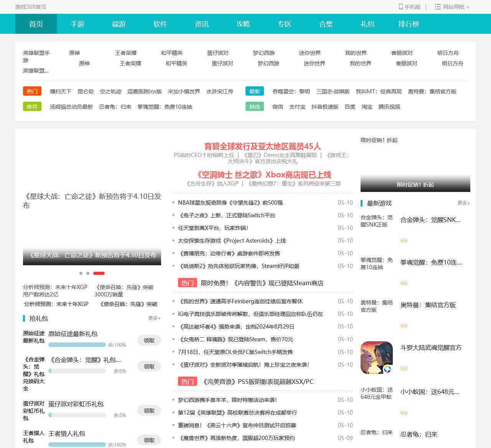The width and height of the screenshot is (491, 448).
Task: Claim the 王者猎人礼包 with 领取
Action: point(149,440)
